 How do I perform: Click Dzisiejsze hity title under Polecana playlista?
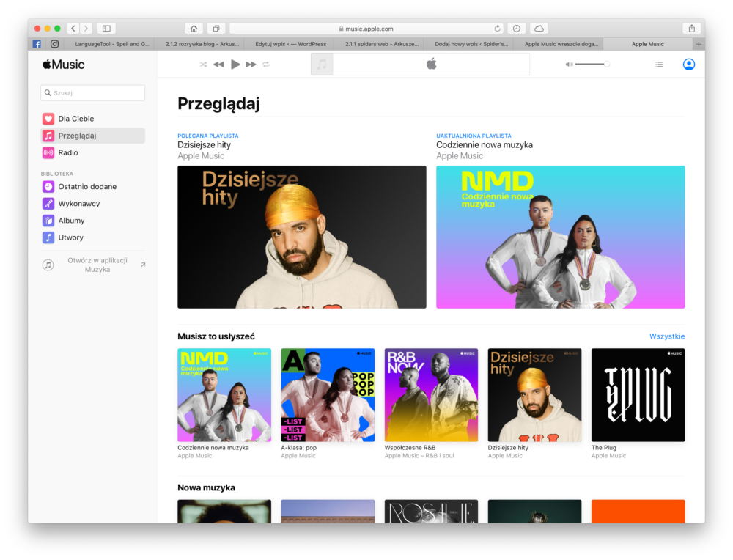(205, 145)
